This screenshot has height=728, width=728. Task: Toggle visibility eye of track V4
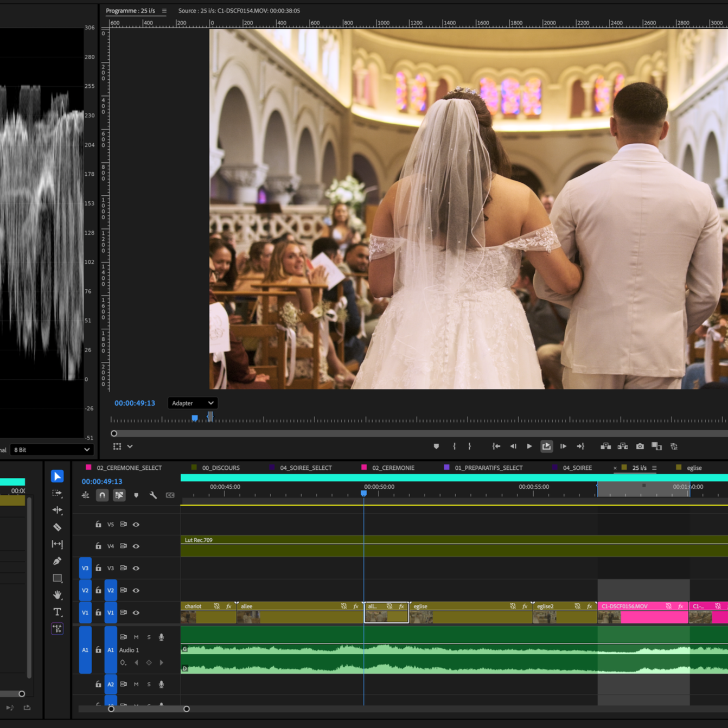tap(136, 546)
